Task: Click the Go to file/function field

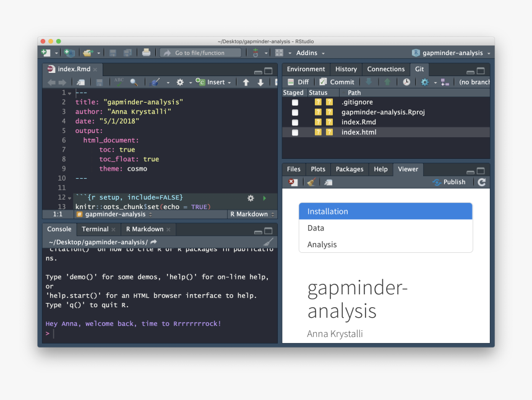Action: pyautogui.click(x=200, y=53)
